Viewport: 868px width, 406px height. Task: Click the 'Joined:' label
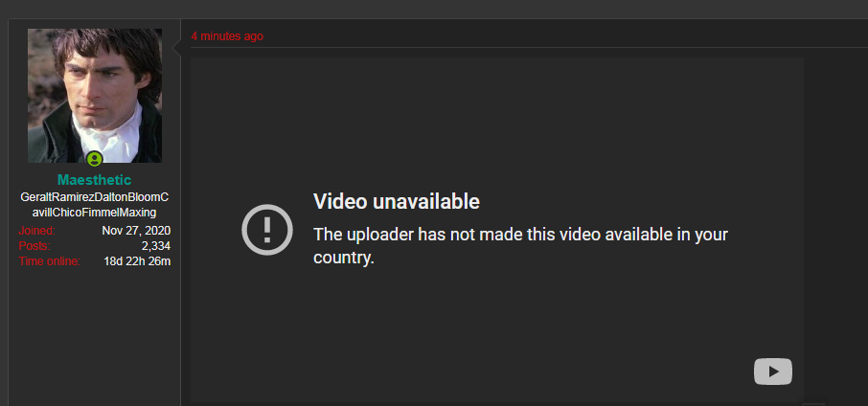coord(37,231)
